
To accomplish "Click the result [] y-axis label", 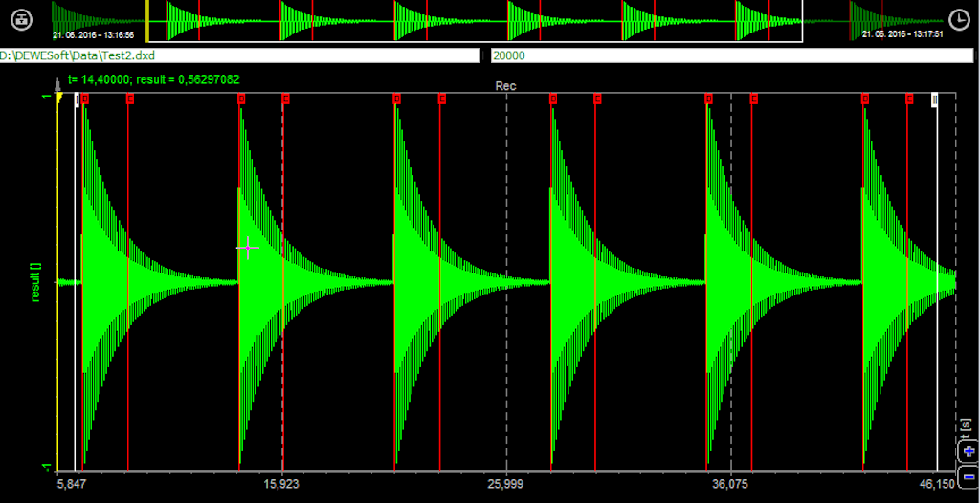I will click(35, 282).
